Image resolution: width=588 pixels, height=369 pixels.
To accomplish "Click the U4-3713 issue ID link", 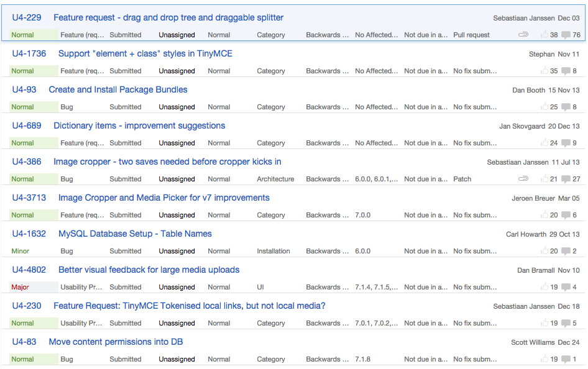I will (x=29, y=198).
